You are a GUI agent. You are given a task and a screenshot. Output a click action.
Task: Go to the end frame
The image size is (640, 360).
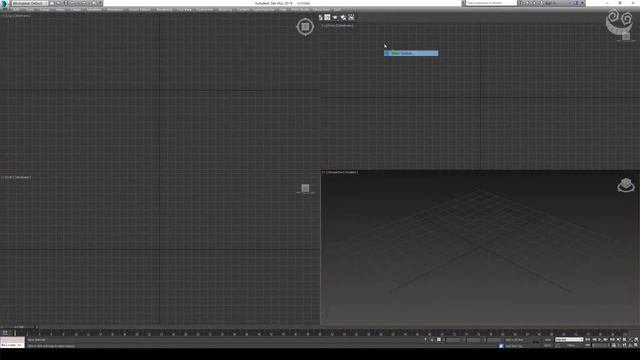[612, 340]
